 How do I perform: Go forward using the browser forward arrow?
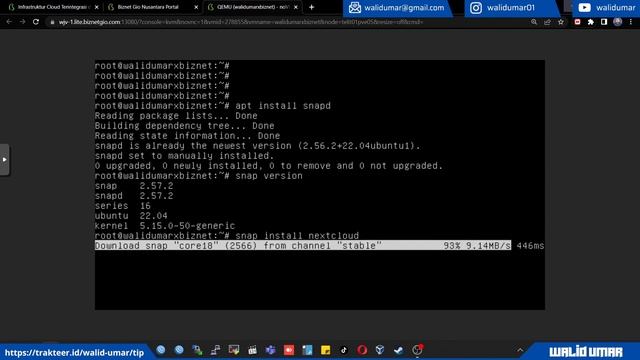[22, 22]
